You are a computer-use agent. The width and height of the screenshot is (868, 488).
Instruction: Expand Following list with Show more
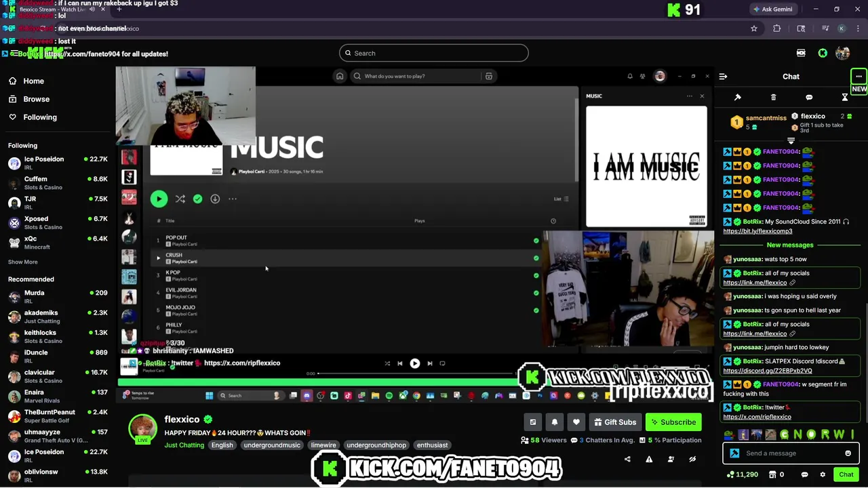(22, 262)
